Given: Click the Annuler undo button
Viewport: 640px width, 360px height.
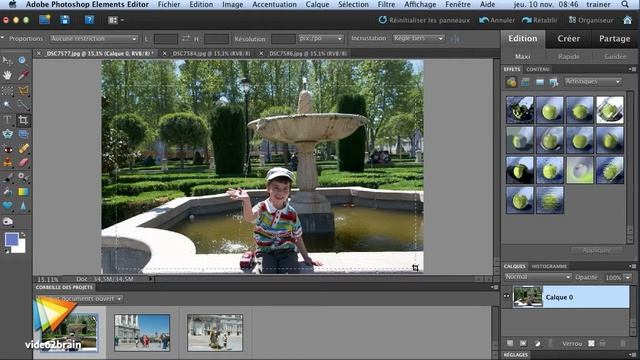Looking at the screenshot, I should pyautogui.click(x=497, y=20).
